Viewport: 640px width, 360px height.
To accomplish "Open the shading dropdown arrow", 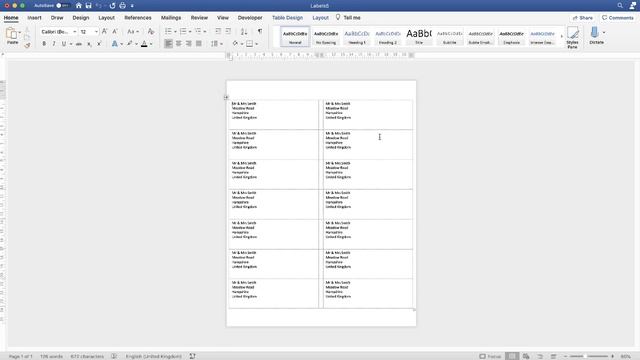I will coord(242,44).
